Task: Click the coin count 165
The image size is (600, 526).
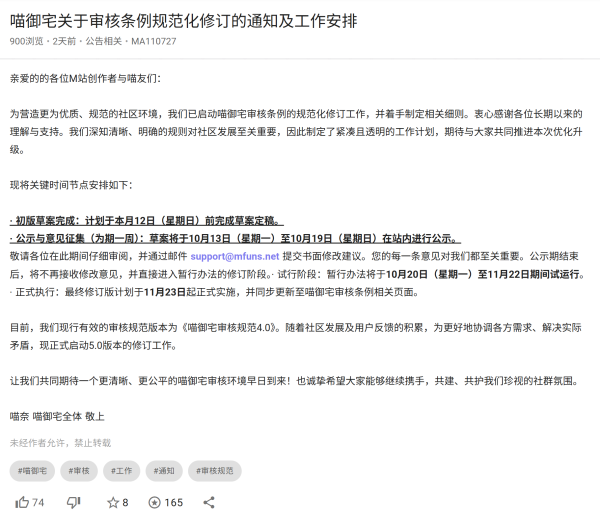Action: 174,502
